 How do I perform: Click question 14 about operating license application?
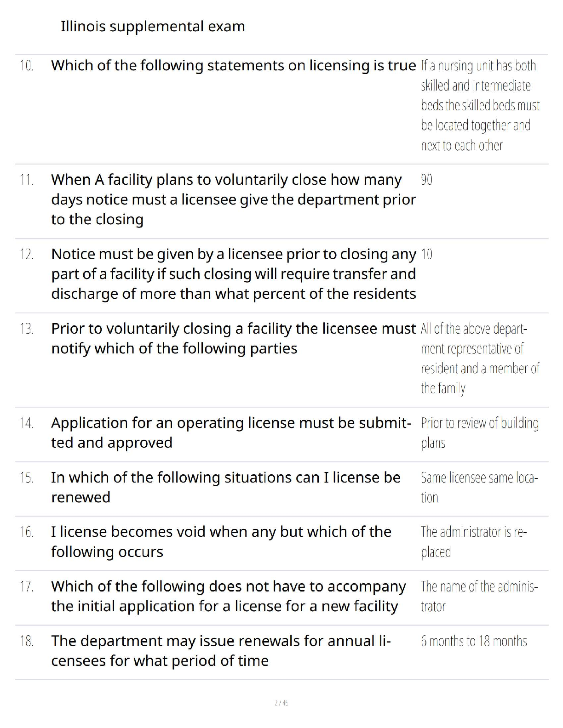tap(231, 433)
